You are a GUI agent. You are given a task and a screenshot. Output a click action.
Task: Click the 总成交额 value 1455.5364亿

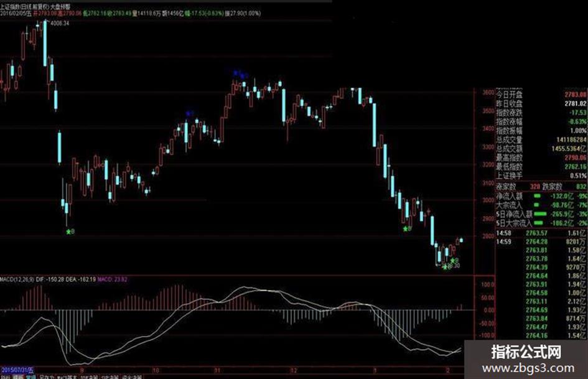coord(569,149)
